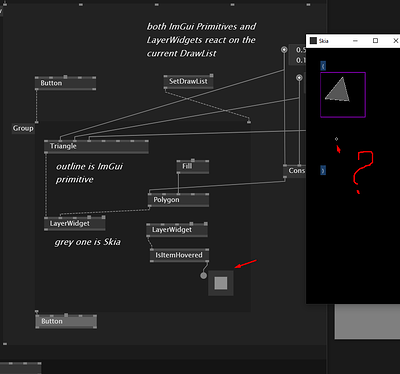
Task: Select the Polygon node
Action: coord(178,200)
